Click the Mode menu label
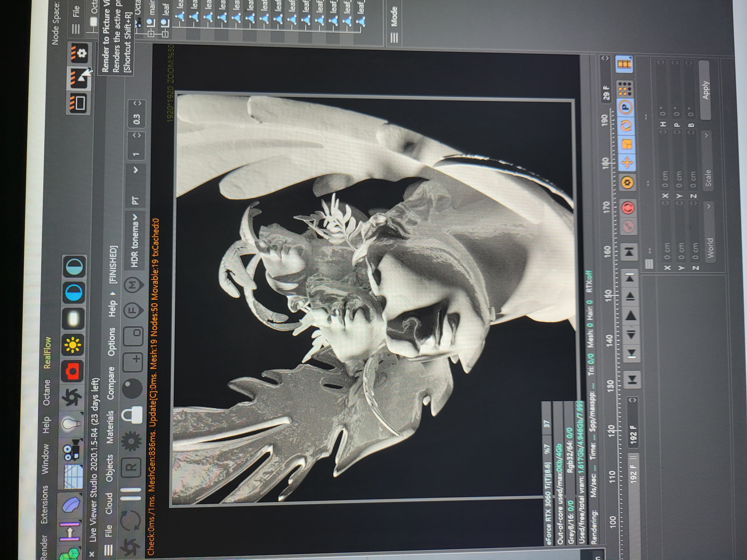747x560 pixels. (x=394, y=16)
